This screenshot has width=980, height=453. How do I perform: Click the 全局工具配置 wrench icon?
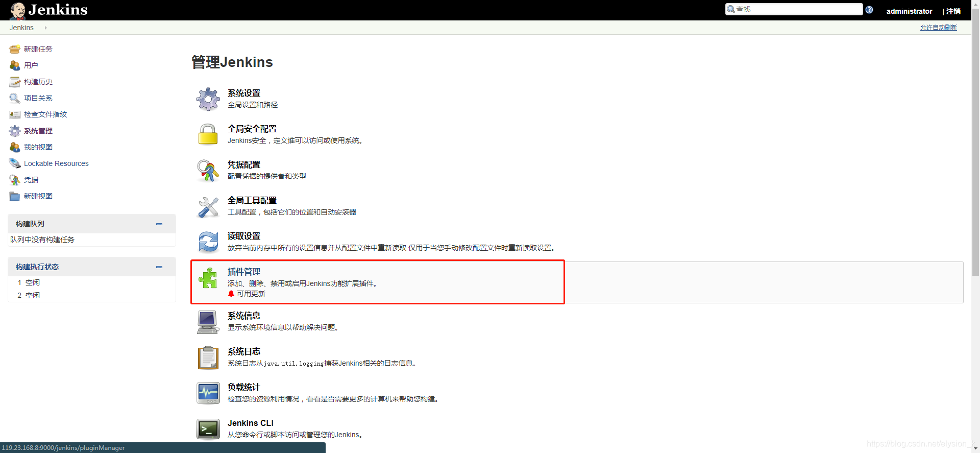coord(208,206)
